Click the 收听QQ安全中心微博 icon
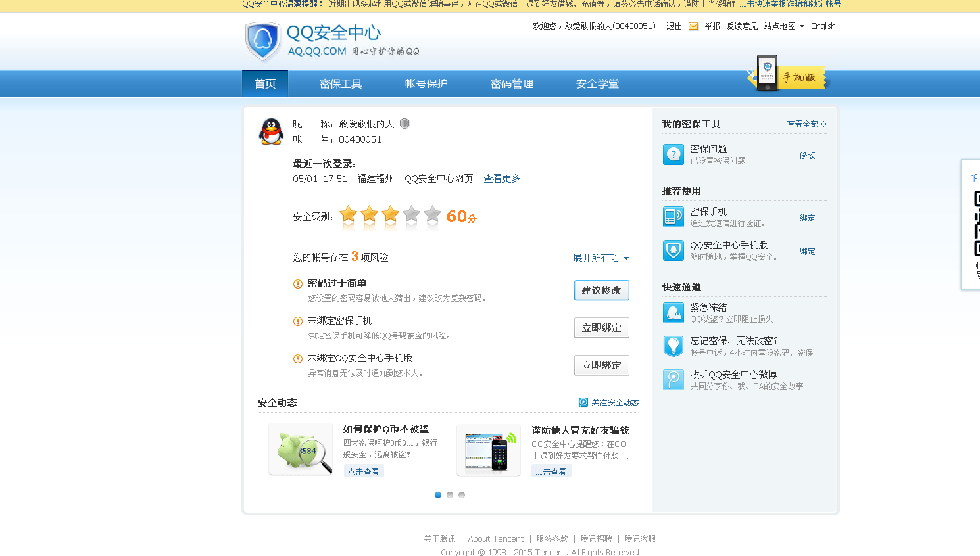This screenshot has width=980, height=556. [674, 380]
